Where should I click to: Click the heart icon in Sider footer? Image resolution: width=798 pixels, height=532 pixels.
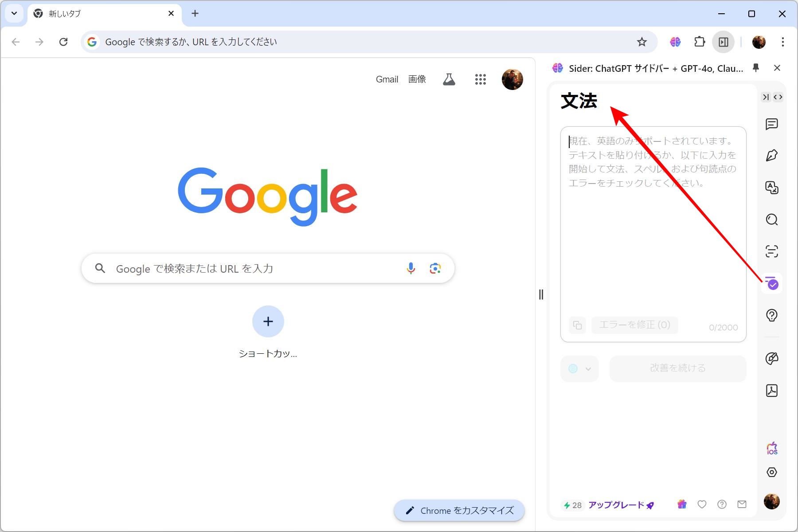coord(702,504)
